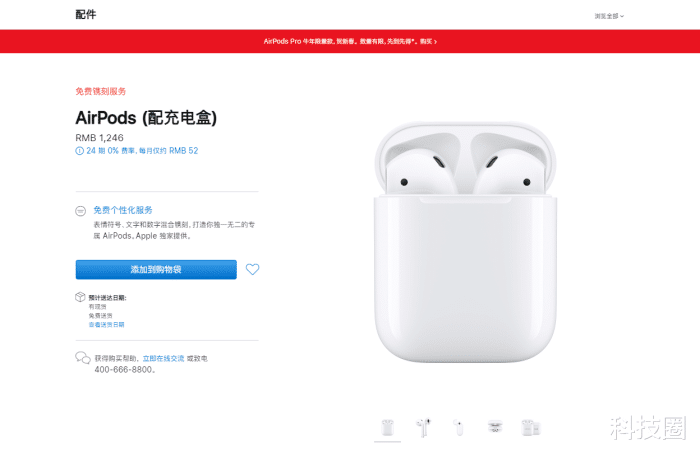Image resolution: width=700 pixels, height=457 pixels.
Task: Click the AirPods Pro red promo banner
Action: (x=350, y=41)
